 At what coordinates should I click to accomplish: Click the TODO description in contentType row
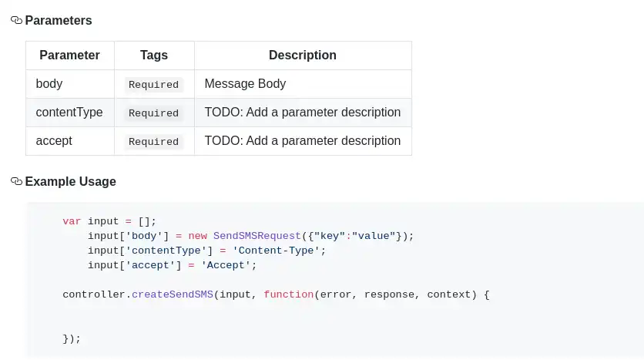click(x=302, y=113)
